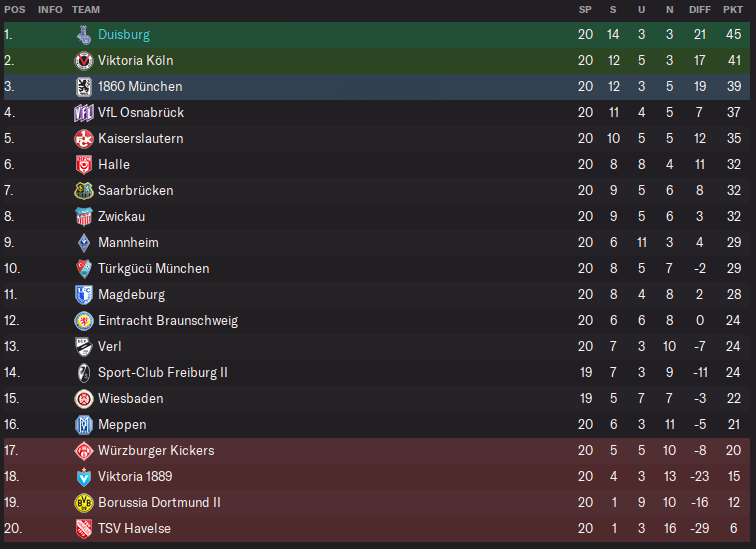
Task: Open the Türkgücü München team page
Action: click(154, 268)
